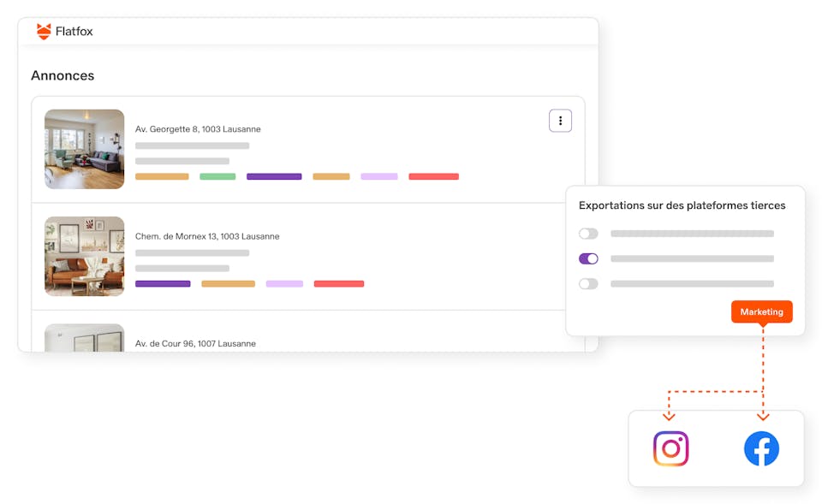Click the Flatfox fox logo icon
The image size is (822, 504).
[x=44, y=32]
